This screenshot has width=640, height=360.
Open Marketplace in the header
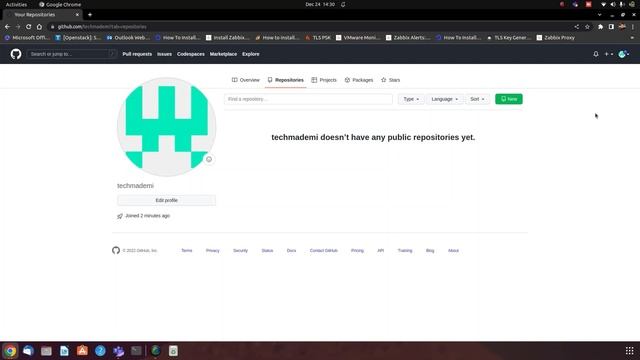coord(223,54)
